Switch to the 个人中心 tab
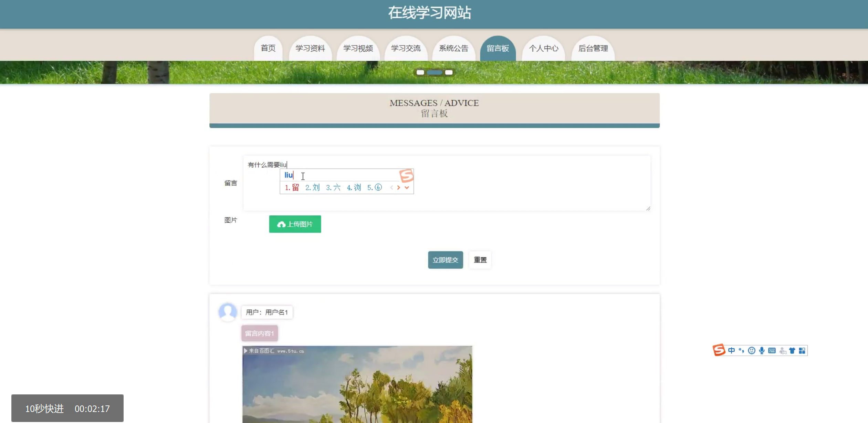Screen dimensions: 868x423 coord(543,49)
